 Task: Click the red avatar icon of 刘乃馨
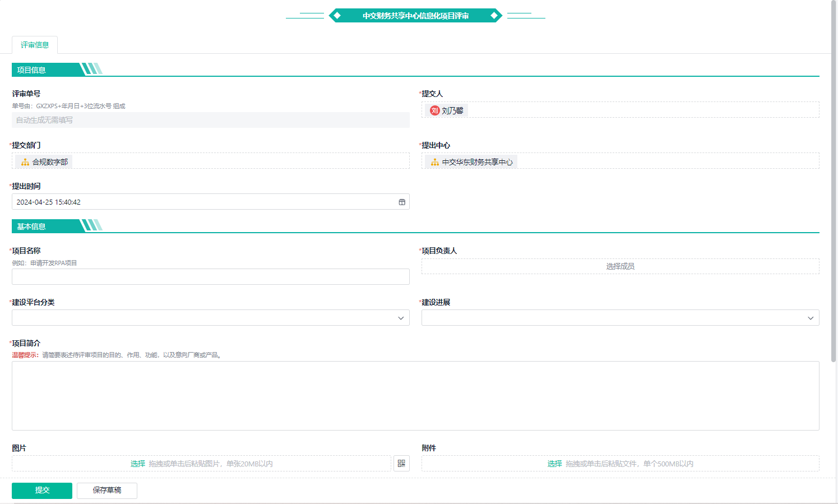[434, 110]
